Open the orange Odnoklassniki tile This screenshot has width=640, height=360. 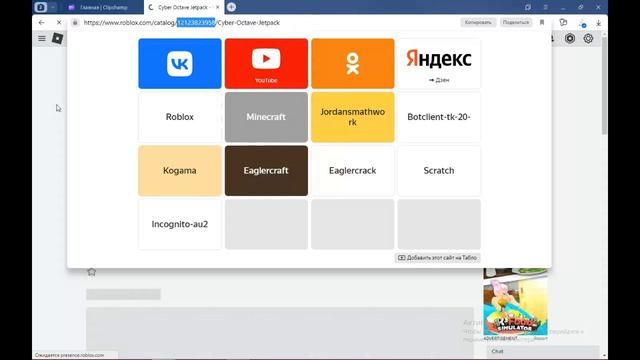coord(353,64)
